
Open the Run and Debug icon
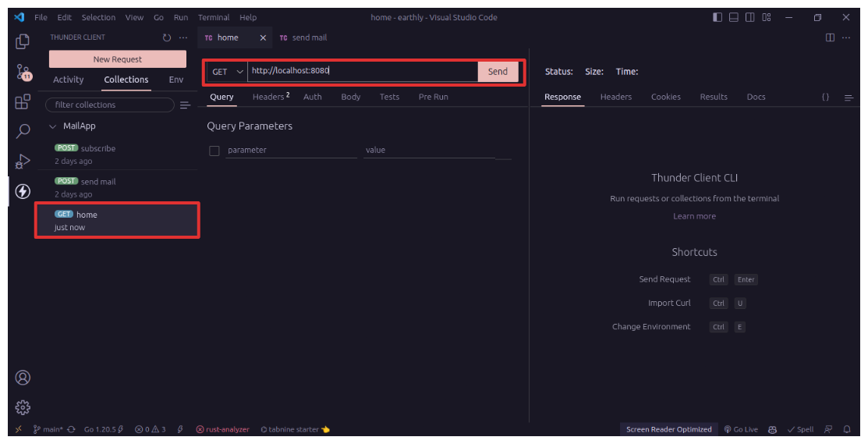click(23, 162)
